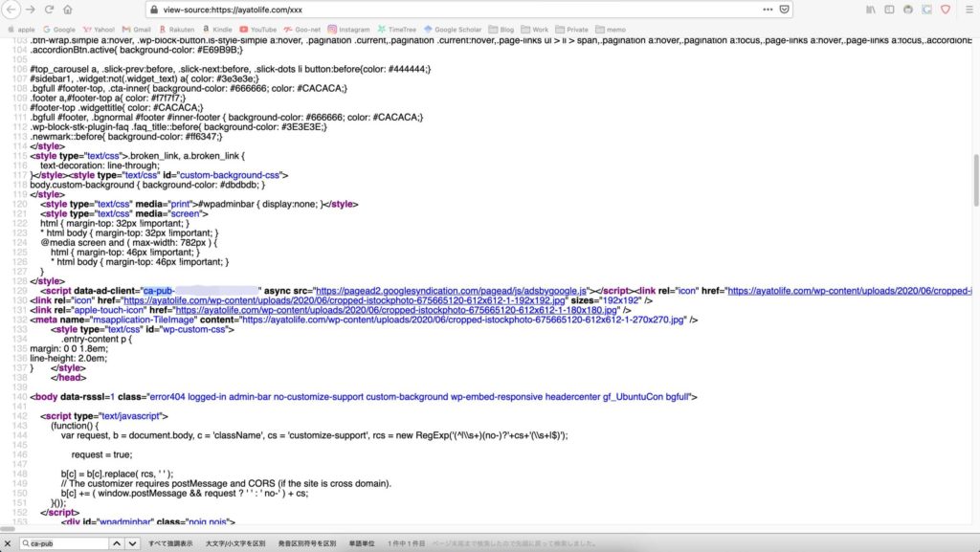Screen dimensions: 980x552
Task: Save page to Pocket
Action: tap(785, 10)
